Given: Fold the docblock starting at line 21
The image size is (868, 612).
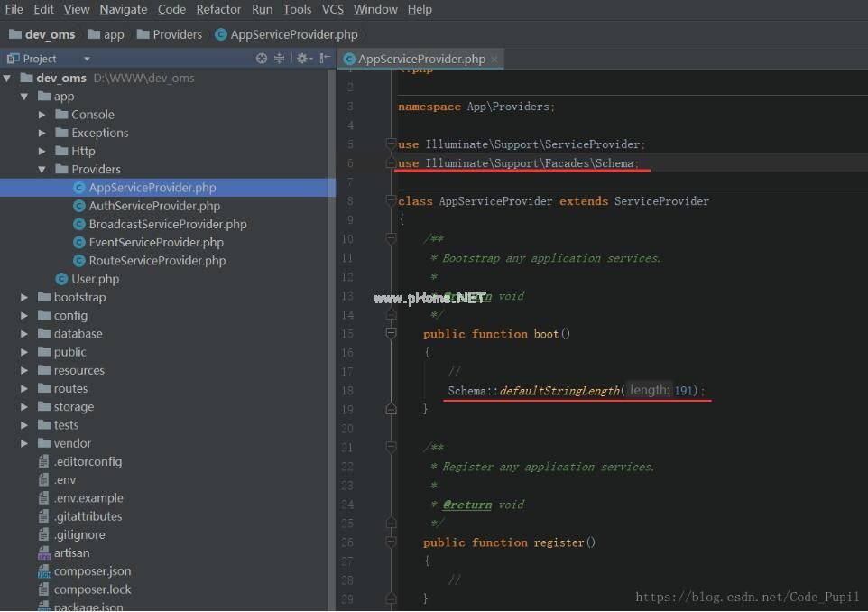Looking at the screenshot, I should pyautogui.click(x=391, y=447).
